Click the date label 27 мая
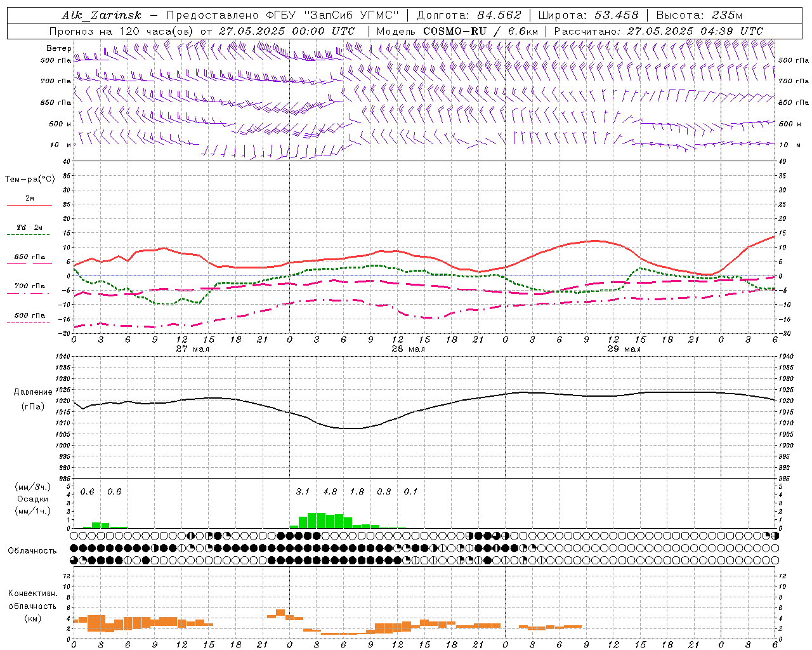The image size is (812, 650). (x=192, y=349)
